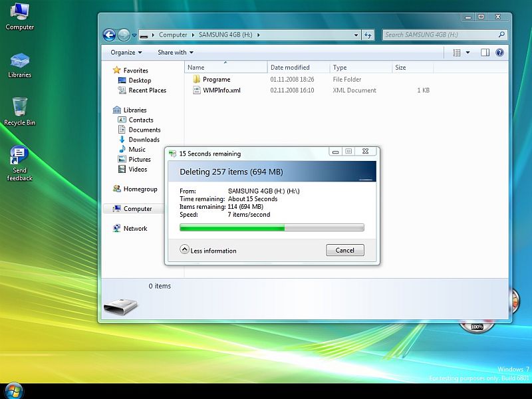Refresh the folder with the refresh button
This screenshot has height=399, width=532.
point(368,35)
